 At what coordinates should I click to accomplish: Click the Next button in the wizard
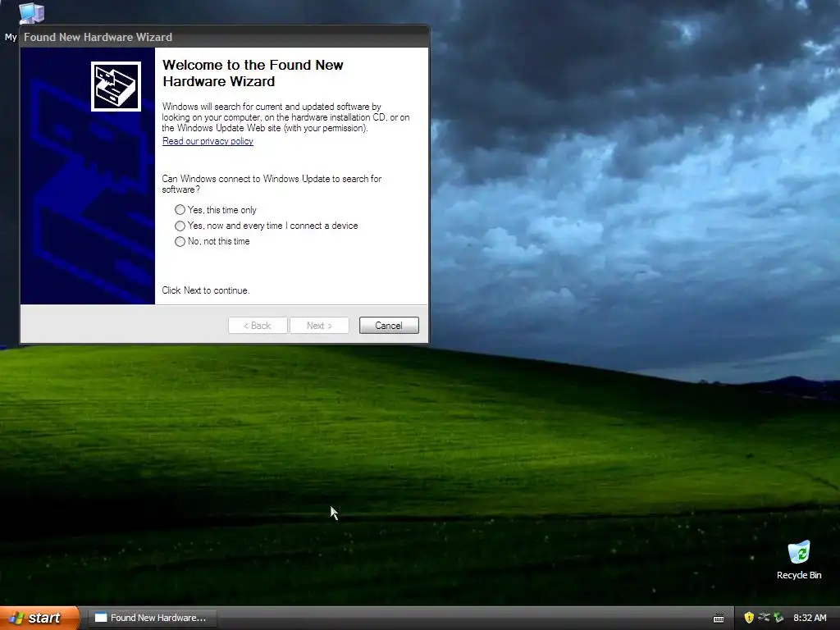(x=319, y=325)
